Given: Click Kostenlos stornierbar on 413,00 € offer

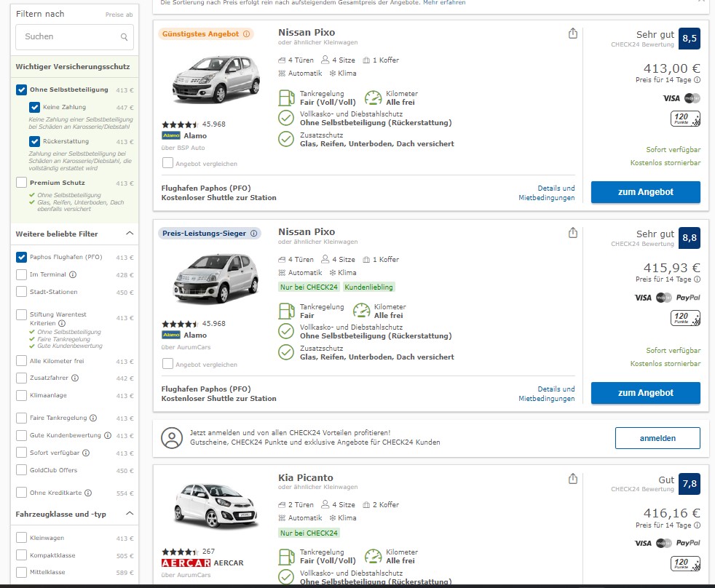Looking at the screenshot, I should pyautogui.click(x=665, y=163).
